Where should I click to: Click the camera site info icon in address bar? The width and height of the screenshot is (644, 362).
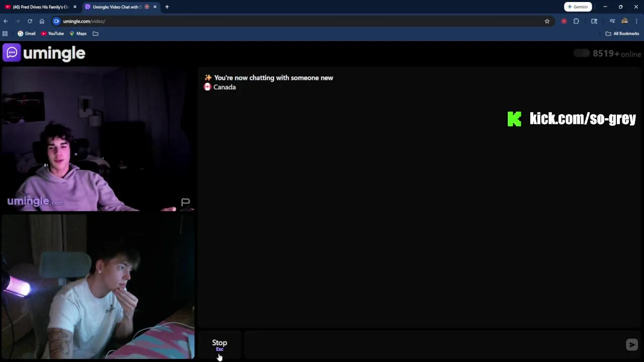56,21
